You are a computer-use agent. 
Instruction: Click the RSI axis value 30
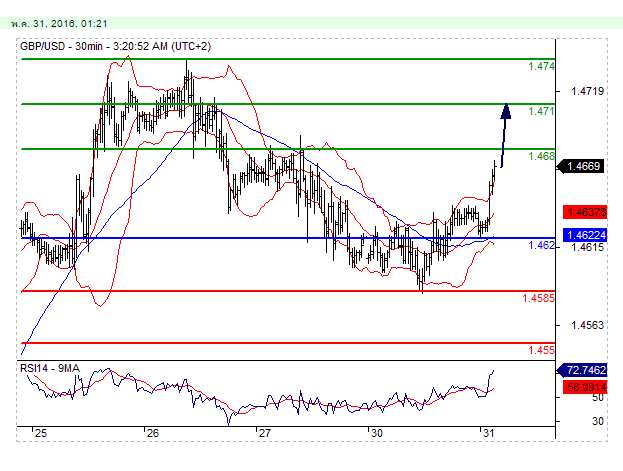[598, 421]
